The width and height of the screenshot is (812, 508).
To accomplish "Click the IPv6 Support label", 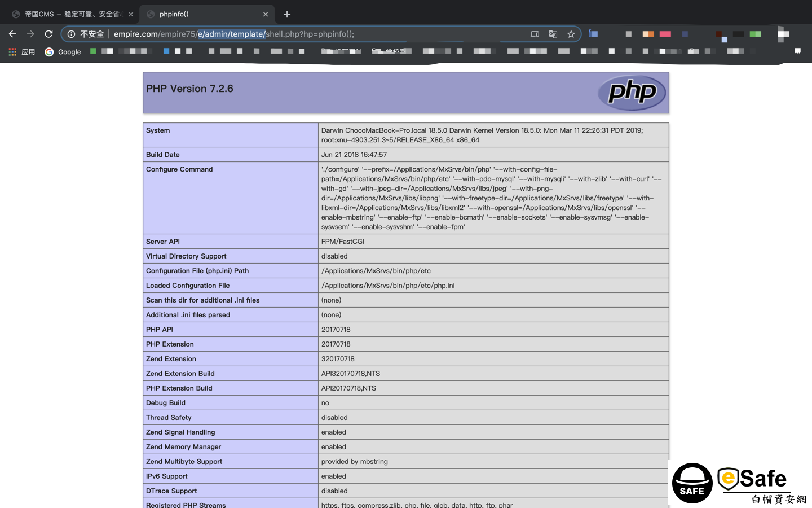I will [x=167, y=476].
